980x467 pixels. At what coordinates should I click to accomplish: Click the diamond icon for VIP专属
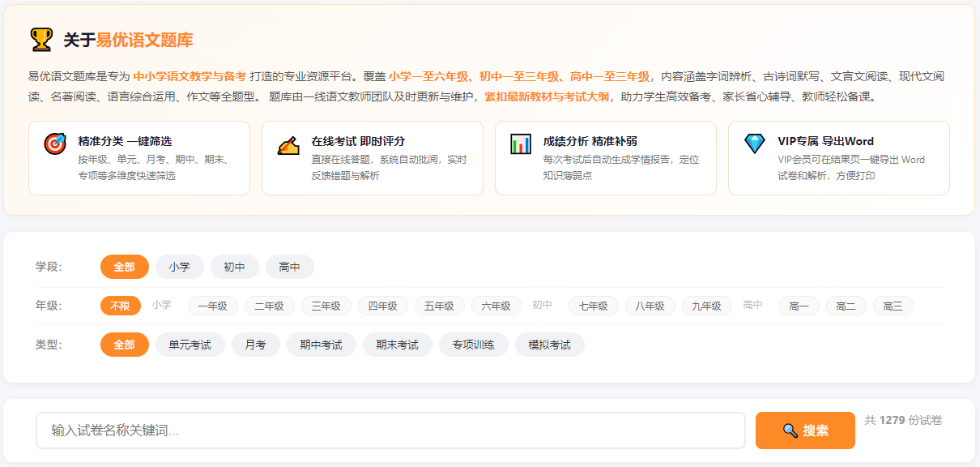tap(754, 144)
